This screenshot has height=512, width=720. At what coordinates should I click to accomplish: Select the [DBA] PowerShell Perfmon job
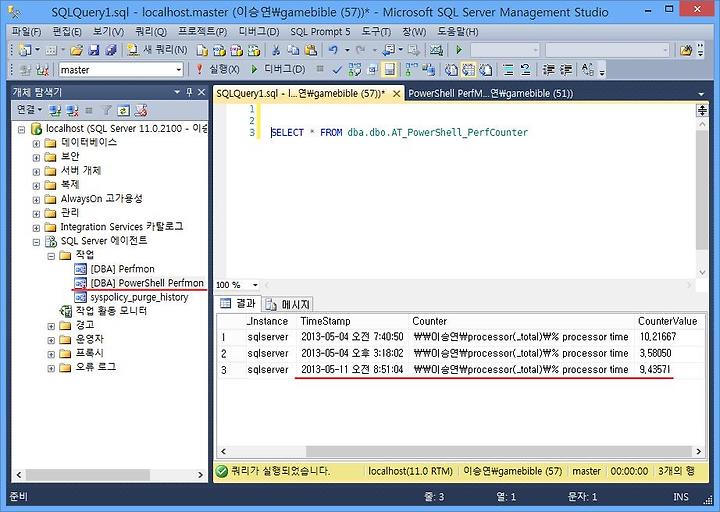click(x=146, y=283)
